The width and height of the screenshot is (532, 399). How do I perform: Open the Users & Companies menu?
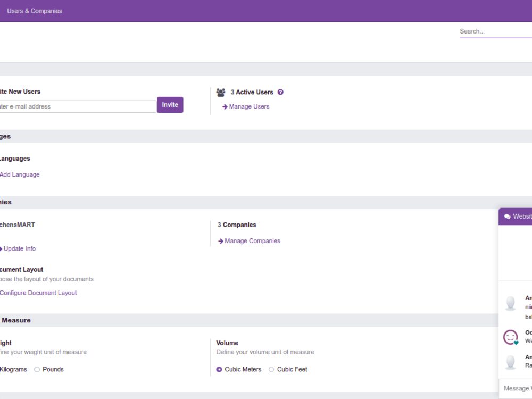[34, 11]
